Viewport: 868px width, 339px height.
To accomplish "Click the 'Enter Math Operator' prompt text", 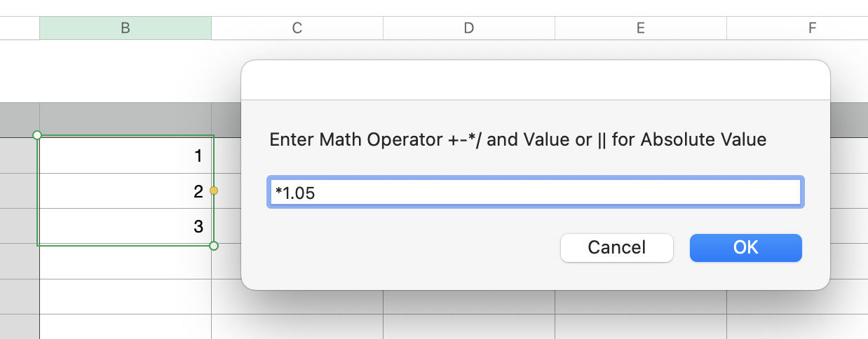I will (x=517, y=139).
